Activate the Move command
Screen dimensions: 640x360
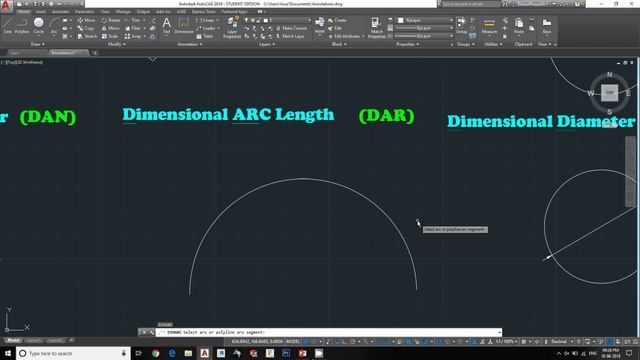point(87,20)
